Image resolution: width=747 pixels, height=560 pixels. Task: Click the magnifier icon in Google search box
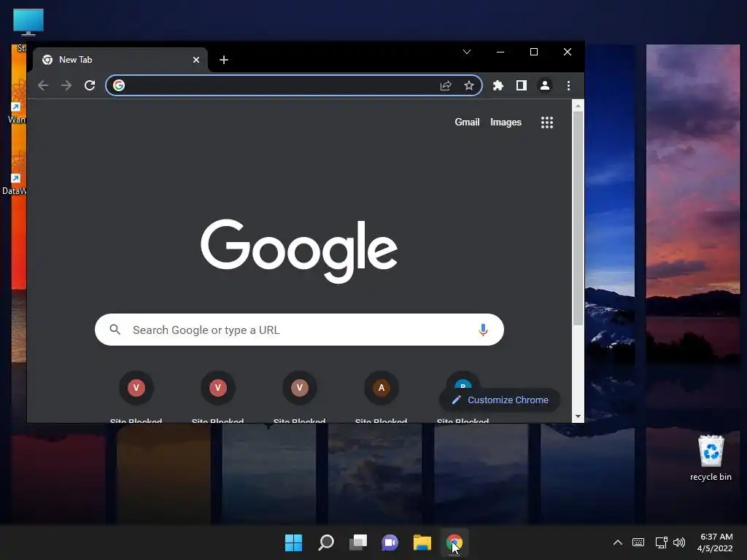[115, 330]
